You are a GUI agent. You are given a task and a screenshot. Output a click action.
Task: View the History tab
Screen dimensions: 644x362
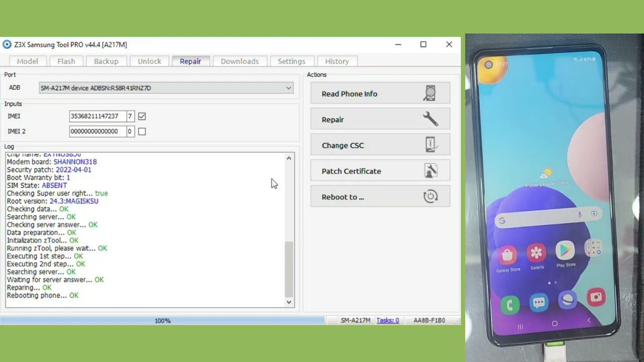click(x=337, y=61)
